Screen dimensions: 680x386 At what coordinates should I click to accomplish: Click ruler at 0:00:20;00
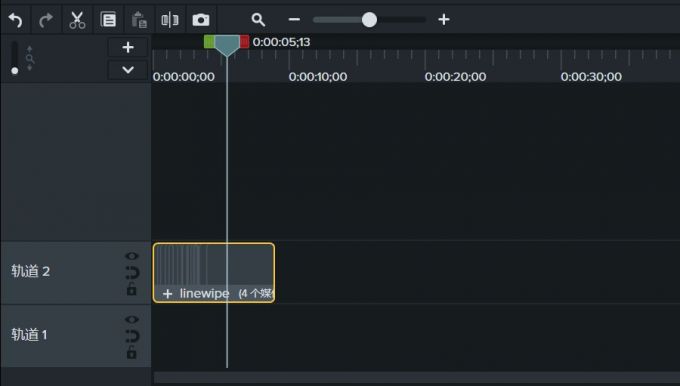pos(455,77)
